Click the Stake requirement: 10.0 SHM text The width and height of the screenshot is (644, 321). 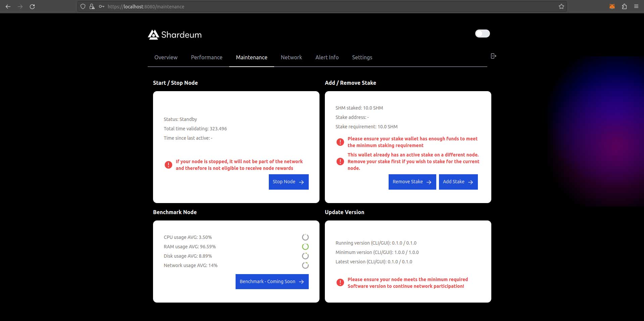point(366,127)
